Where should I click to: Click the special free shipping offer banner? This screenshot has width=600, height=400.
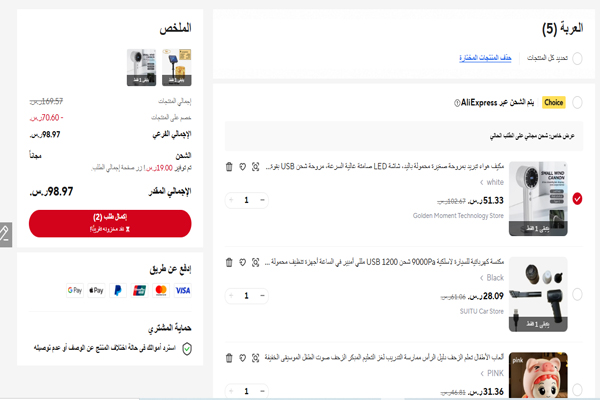pyautogui.click(x=404, y=136)
